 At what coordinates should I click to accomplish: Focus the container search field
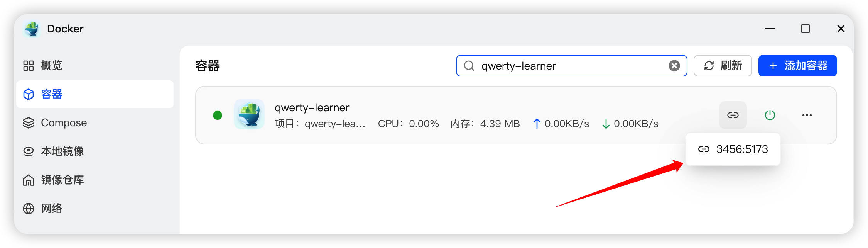571,66
